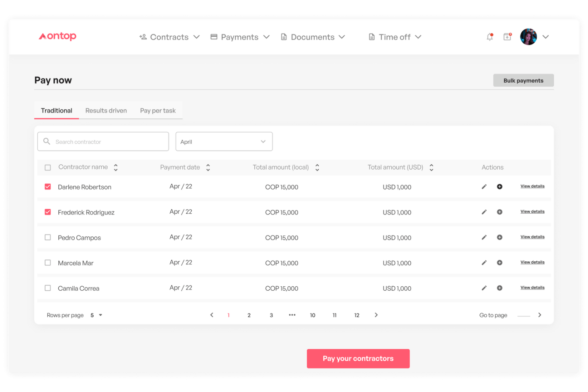Edit Marcela Mar's payment with pencil icon

484,263
